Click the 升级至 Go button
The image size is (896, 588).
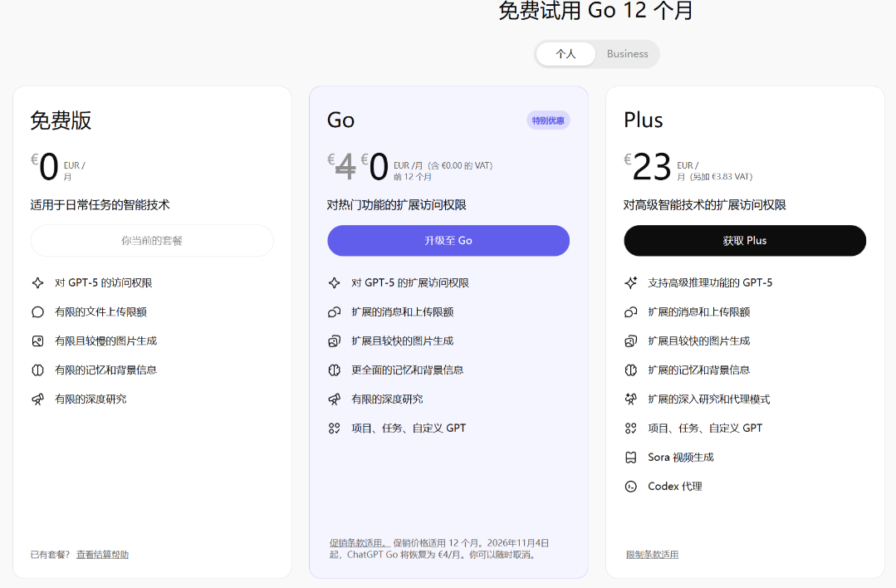(448, 241)
